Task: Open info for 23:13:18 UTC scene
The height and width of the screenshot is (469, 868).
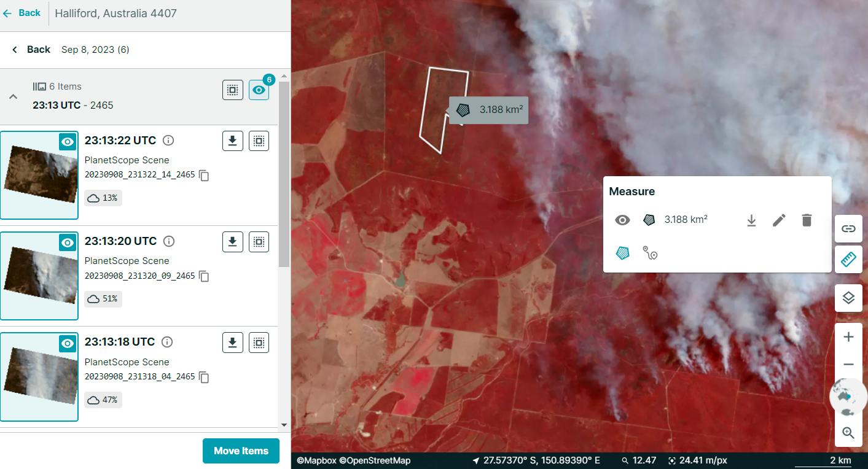Action: point(167,342)
